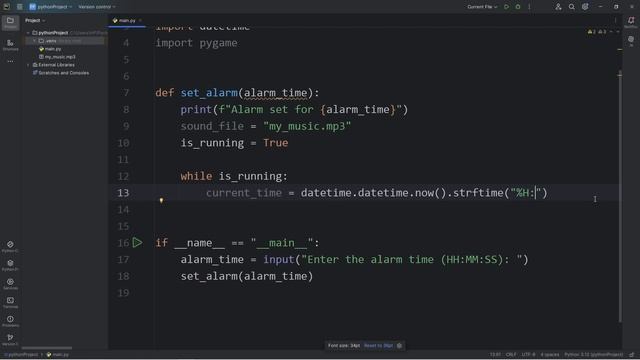The image size is (640, 360).
Task: Open the Project tool window icon
Action: click(10, 22)
